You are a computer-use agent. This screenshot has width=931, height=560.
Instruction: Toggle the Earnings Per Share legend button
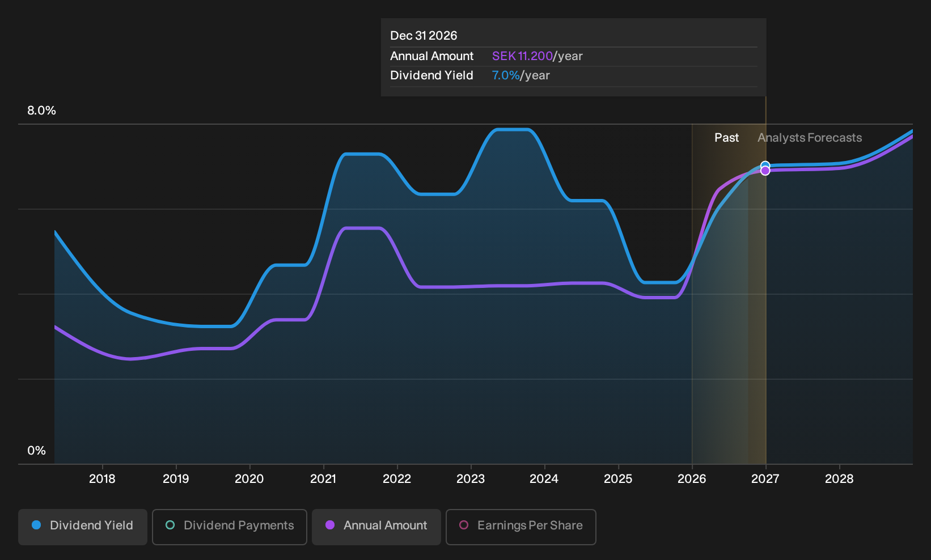[521, 527]
